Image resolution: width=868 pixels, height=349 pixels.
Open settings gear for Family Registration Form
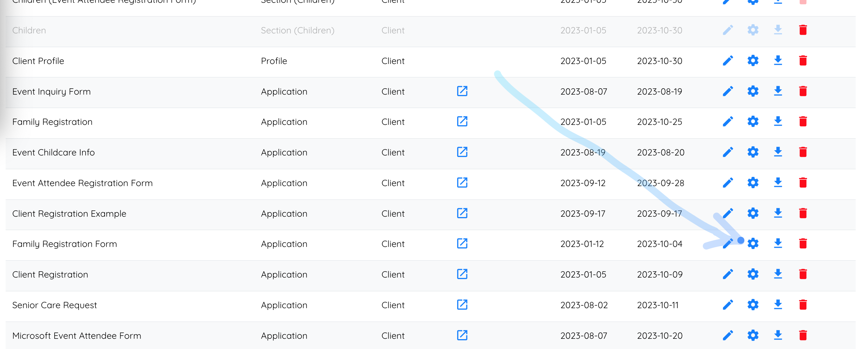click(753, 243)
